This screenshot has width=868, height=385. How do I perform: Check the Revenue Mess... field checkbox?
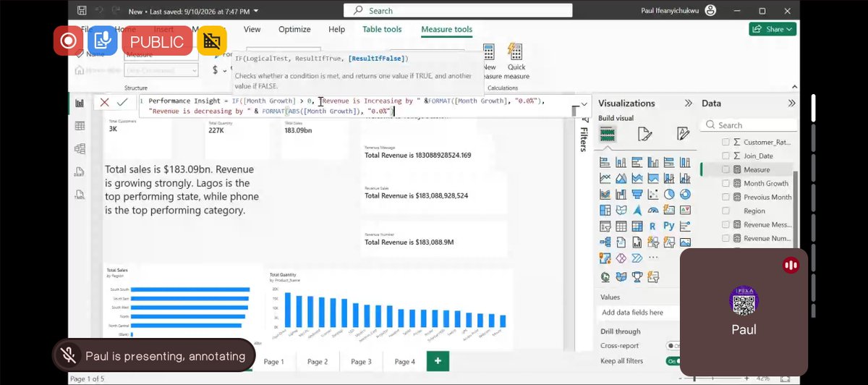(726, 224)
